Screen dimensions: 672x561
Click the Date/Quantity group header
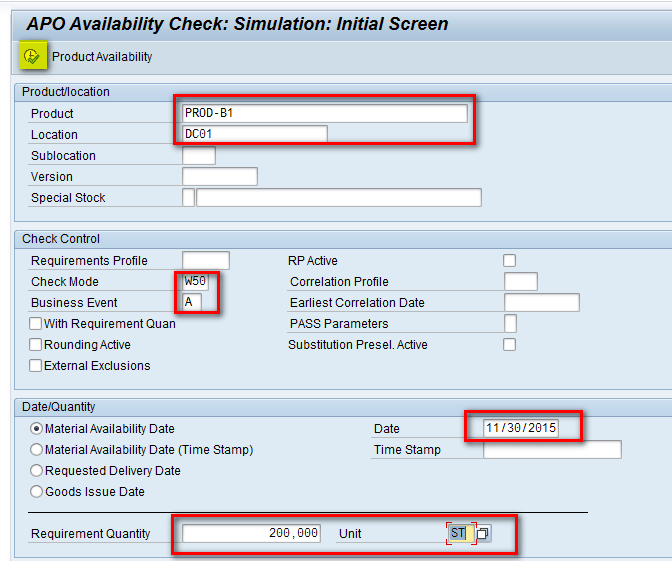59,407
